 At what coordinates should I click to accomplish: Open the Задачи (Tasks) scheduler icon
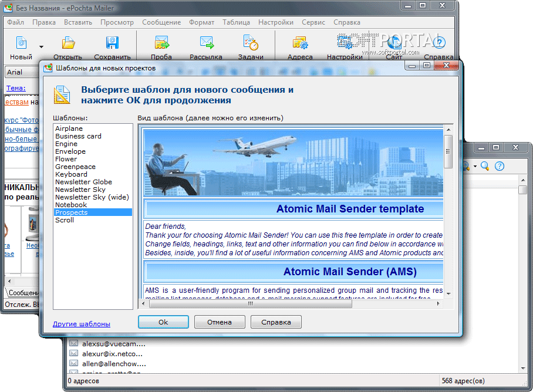(251, 43)
